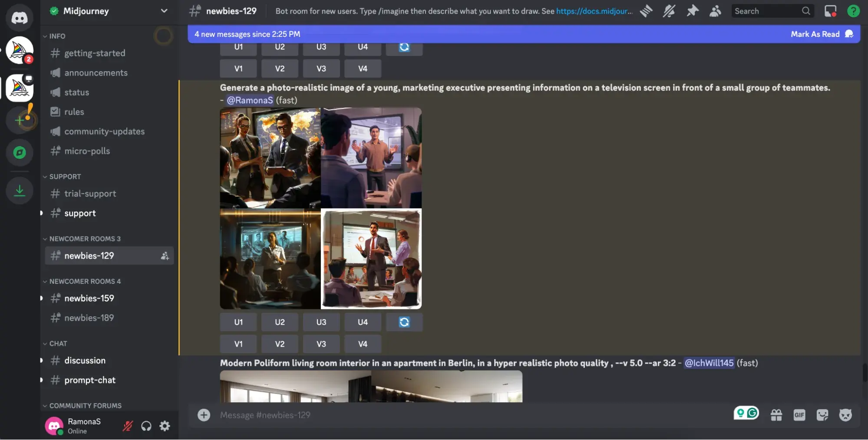Open notification settings bell icon
The width and height of the screenshot is (868, 440).
669,11
